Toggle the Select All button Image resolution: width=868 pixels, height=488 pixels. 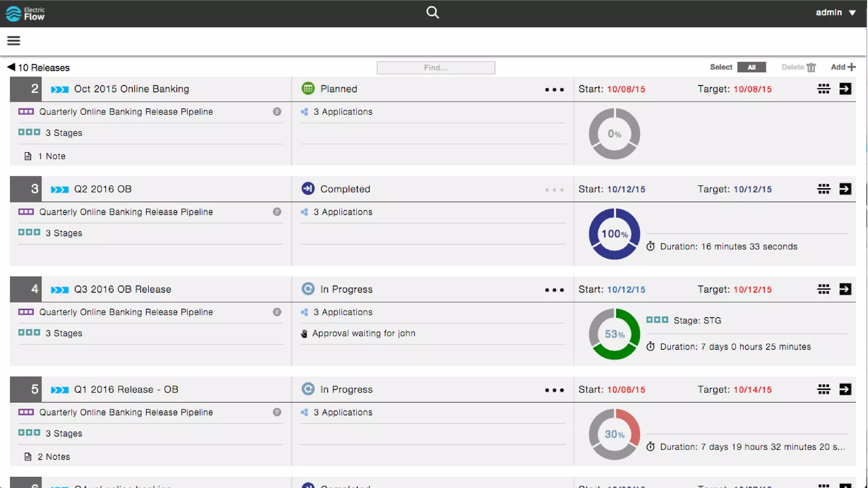click(751, 67)
